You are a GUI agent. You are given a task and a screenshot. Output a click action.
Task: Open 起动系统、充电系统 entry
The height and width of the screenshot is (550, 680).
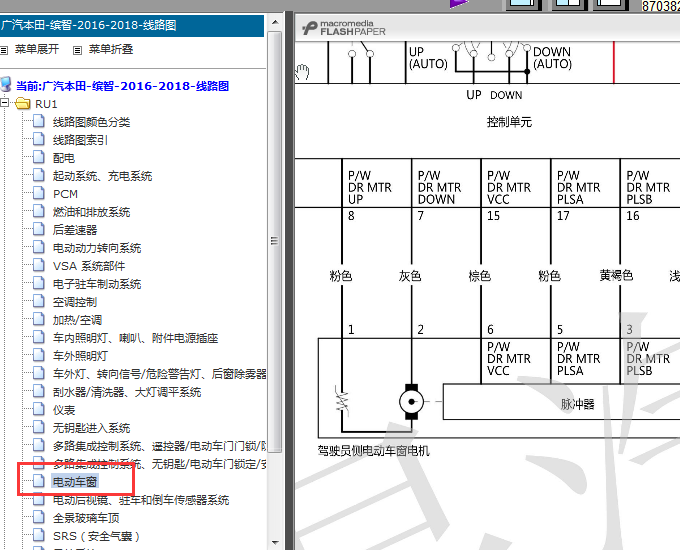[x=102, y=176]
